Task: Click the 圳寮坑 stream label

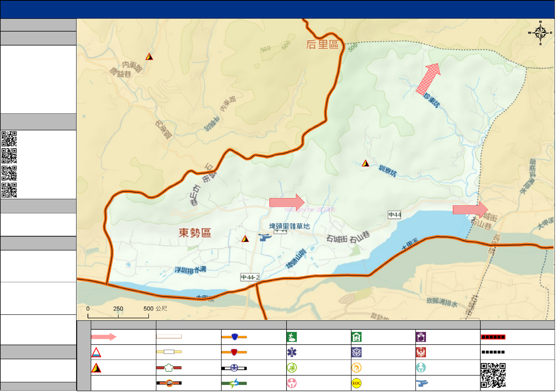Action: coord(388,171)
